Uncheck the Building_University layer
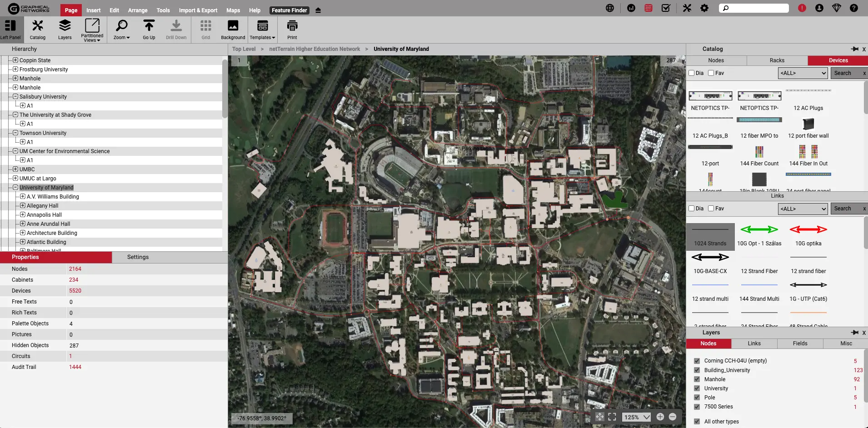 (697, 370)
